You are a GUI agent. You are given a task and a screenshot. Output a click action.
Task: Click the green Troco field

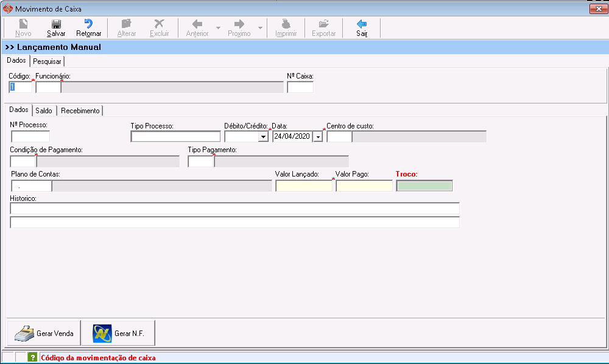pyautogui.click(x=424, y=186)
